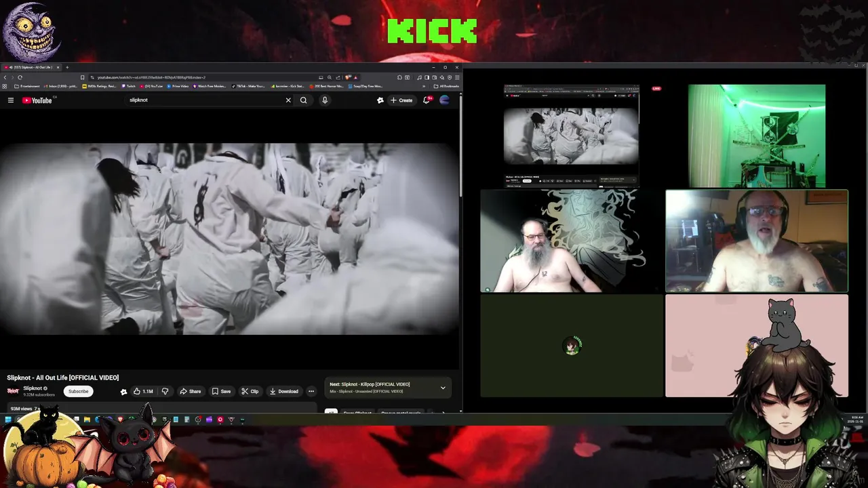Open Windows Start button on taskbar
Viewport: 868px width, 488px height.
[x=8, y=420]
